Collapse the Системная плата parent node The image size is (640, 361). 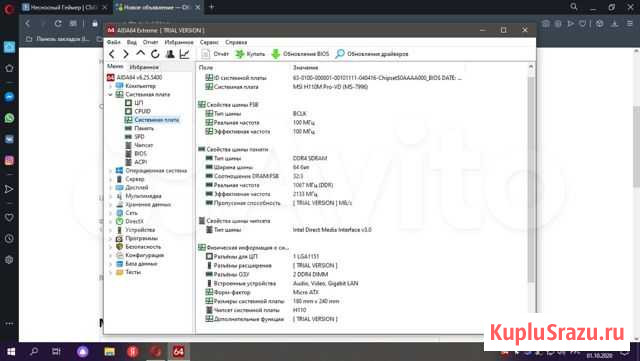pyautogui.click(x=110, y=94)
